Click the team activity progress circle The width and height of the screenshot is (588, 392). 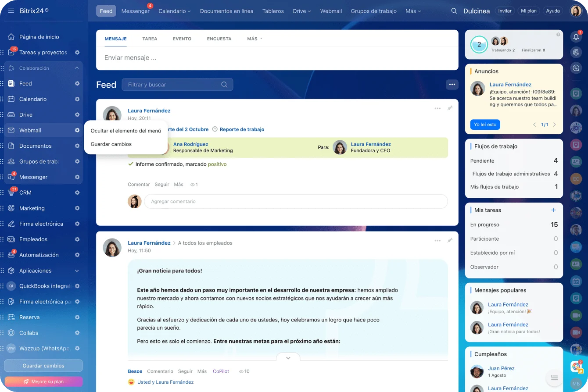pos(479,45)
